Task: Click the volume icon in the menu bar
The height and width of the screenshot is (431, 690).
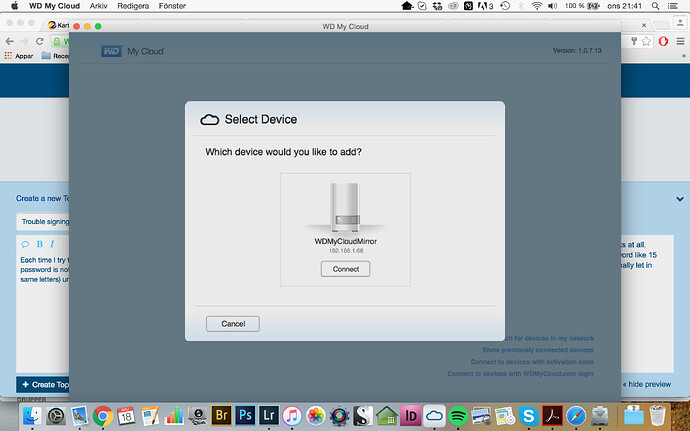Action: click(552, 6)
